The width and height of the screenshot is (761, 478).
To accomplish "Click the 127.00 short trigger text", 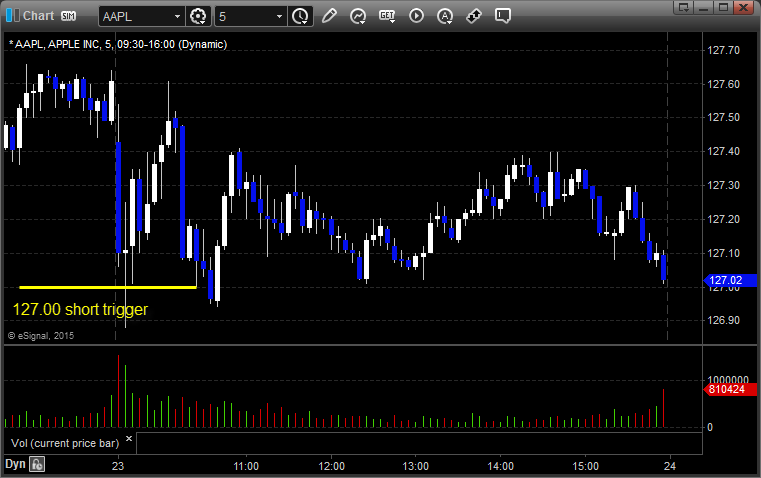I will pos(80,310).
